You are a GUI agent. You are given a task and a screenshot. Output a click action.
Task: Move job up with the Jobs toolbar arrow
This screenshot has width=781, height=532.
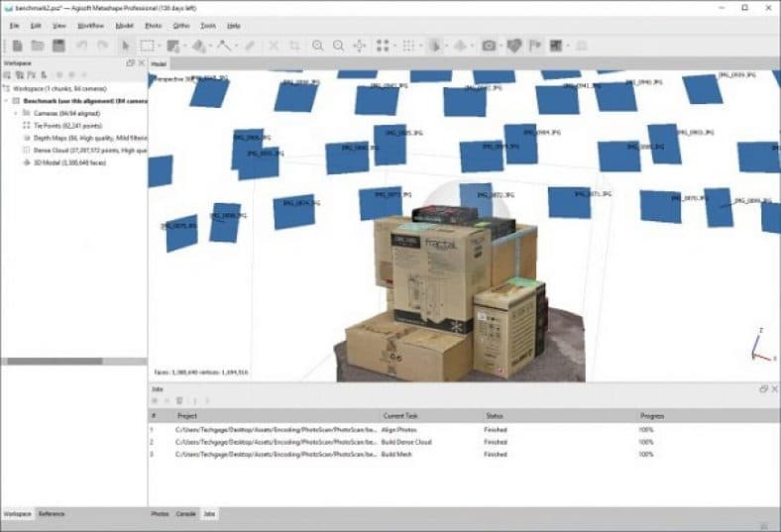click(x=194, y=400)
